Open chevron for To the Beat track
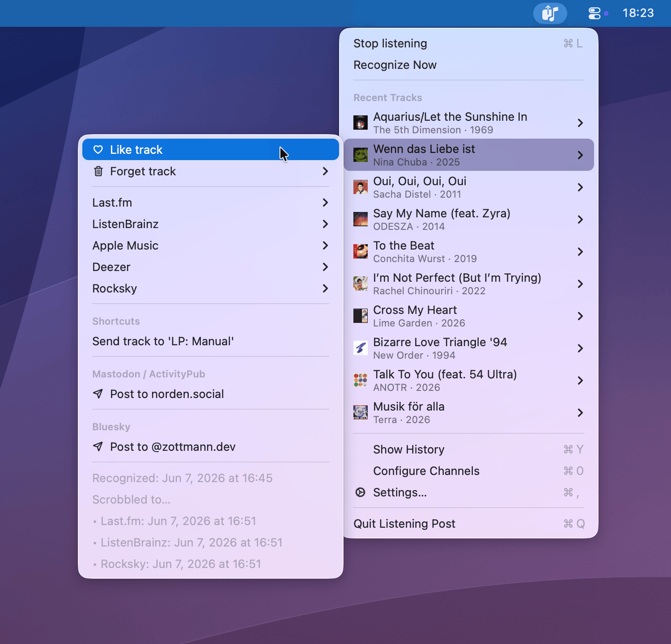Screen dimensions: 671x644 pyautogui.click(x=580, y=252)
